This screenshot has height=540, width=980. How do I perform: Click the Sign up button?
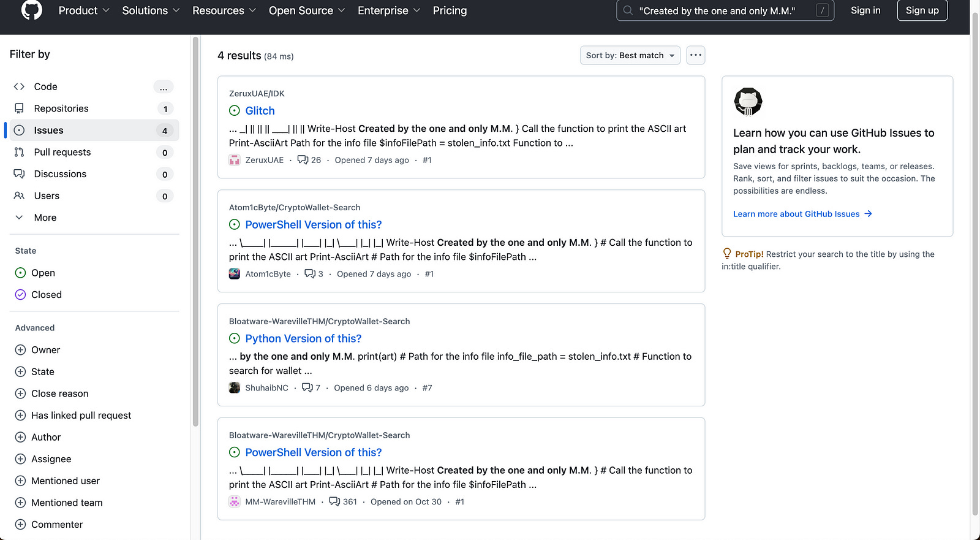922,10
